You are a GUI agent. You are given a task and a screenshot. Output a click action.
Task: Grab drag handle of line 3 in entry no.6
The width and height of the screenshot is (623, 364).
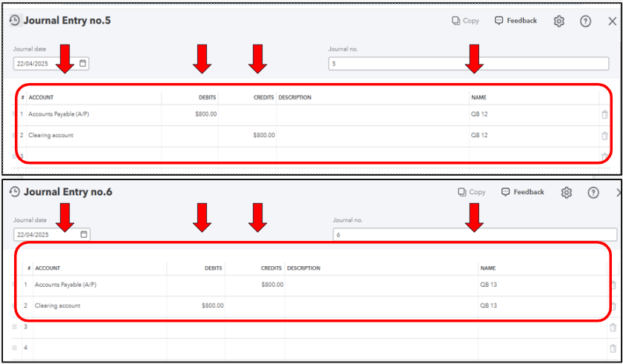[15, 327]
